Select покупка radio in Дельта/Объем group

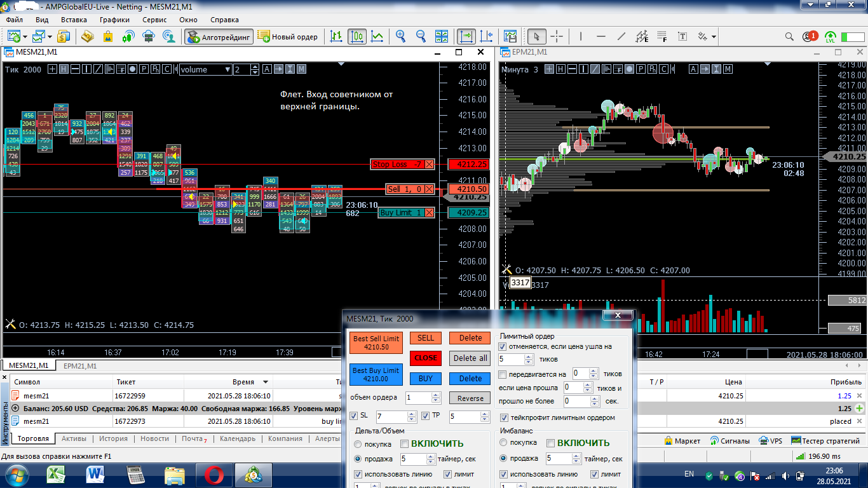(358, 444)
